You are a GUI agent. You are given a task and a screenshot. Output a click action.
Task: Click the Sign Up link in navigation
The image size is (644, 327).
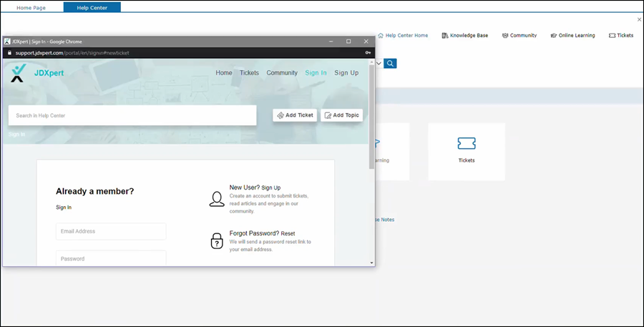pos(346,73)
